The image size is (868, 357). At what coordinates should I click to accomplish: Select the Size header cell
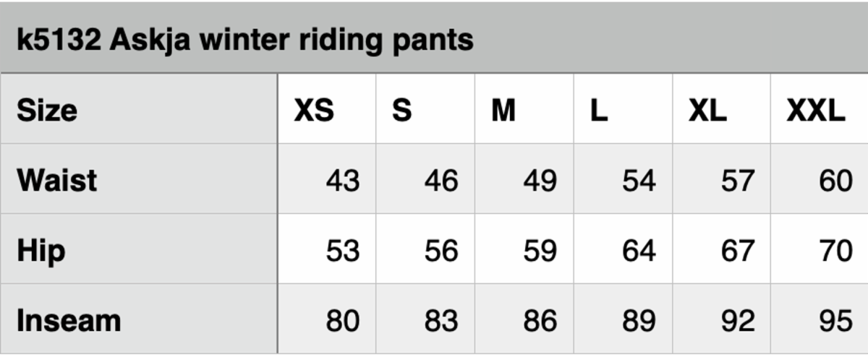[x=47, y=111]
